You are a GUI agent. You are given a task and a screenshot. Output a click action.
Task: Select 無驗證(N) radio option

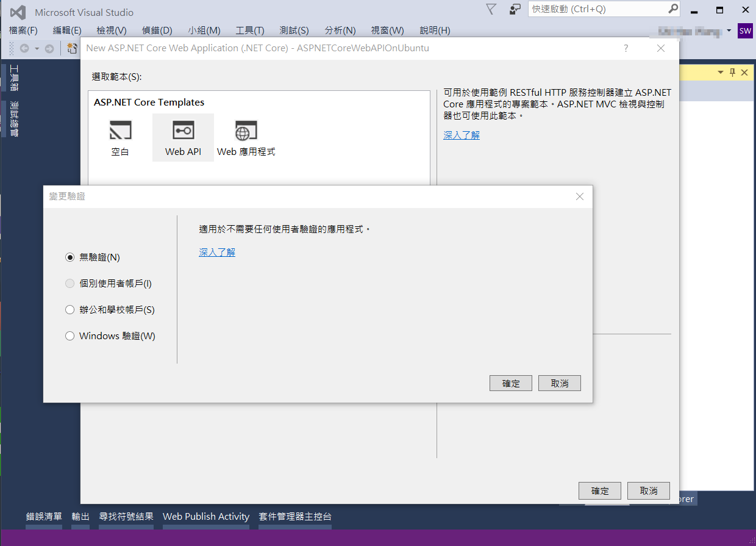click(x=70, y=257)
